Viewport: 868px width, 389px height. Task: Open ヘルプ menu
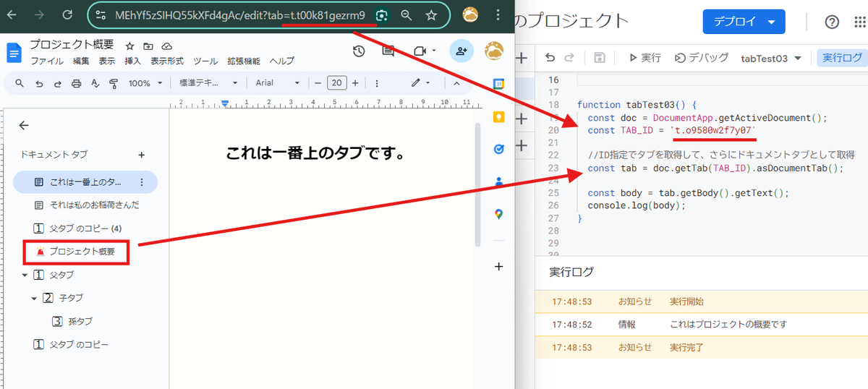(282, 61)
